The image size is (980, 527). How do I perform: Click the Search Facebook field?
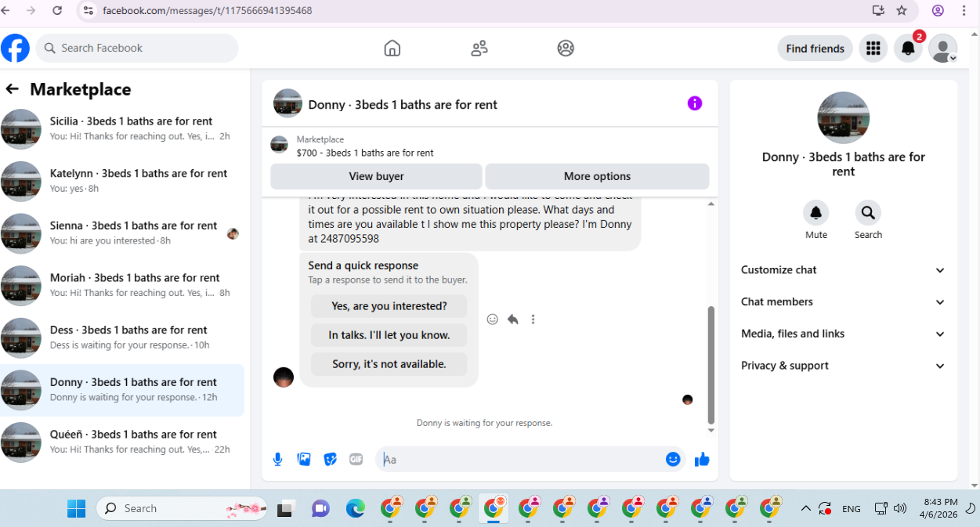point(137,49)
